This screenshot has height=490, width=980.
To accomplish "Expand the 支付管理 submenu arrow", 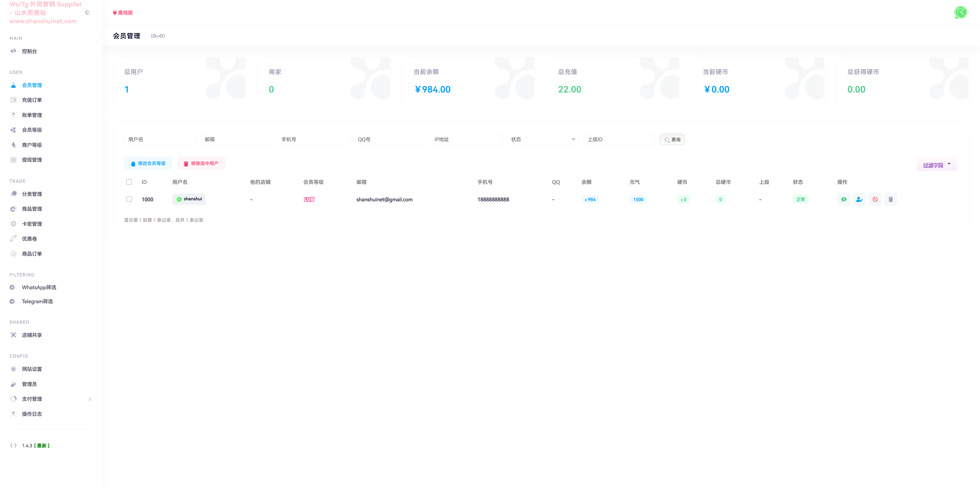I will point(90,399).
